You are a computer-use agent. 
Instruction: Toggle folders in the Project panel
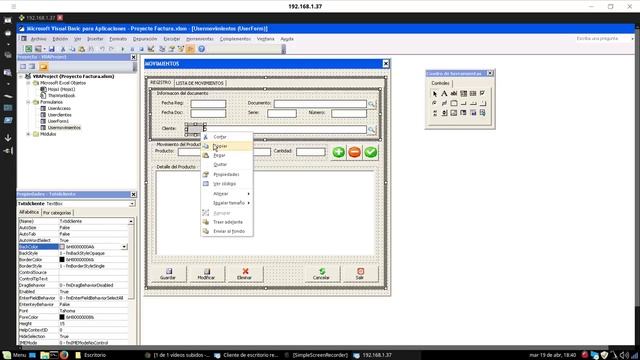44,67
